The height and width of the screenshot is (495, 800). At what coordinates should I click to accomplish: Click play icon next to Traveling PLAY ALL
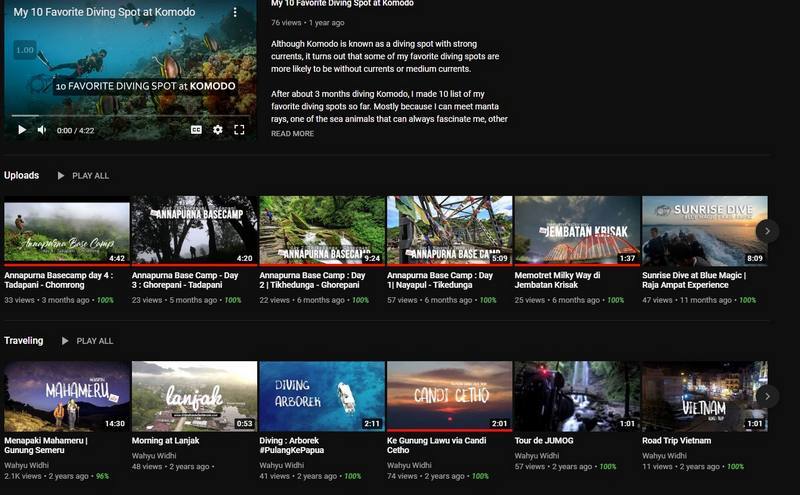65,341
